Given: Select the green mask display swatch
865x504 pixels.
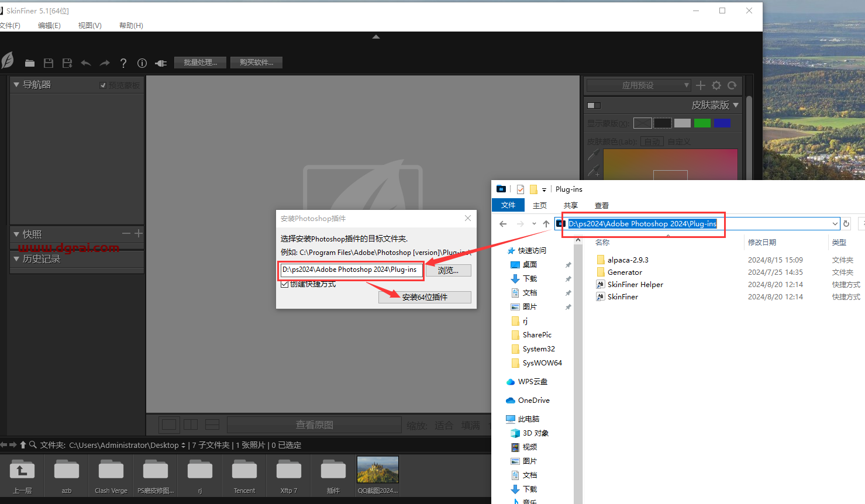Looking at the screenshot, I should (x=702, y=123).
